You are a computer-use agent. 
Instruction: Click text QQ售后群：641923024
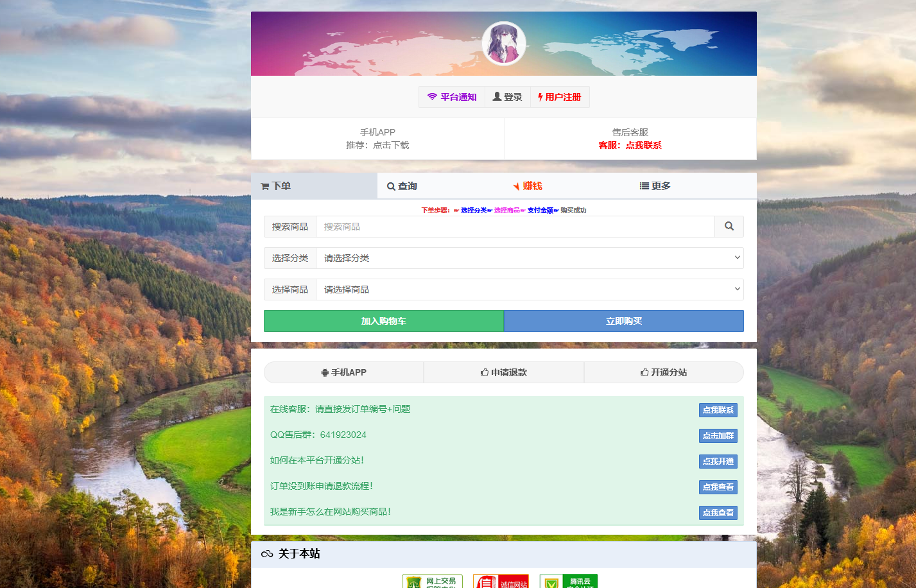pos(318,435)
